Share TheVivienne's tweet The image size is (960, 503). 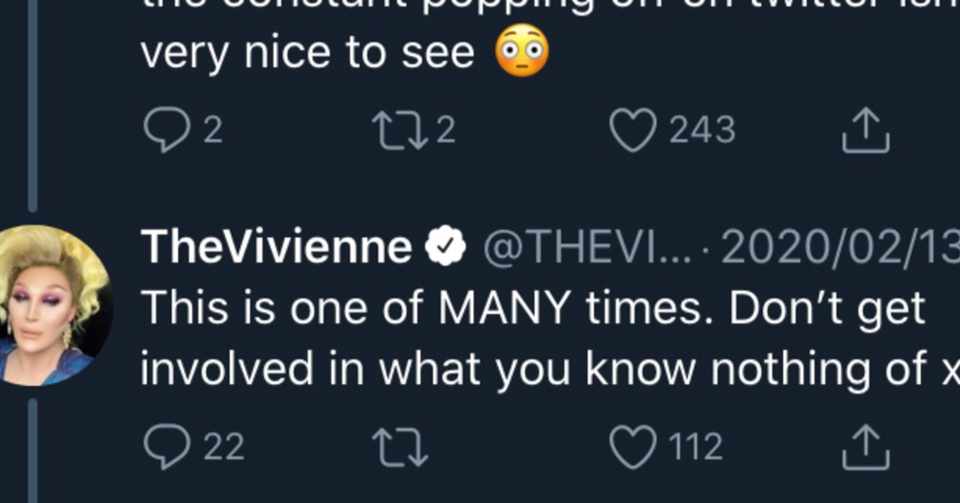[x=865, y=448]
